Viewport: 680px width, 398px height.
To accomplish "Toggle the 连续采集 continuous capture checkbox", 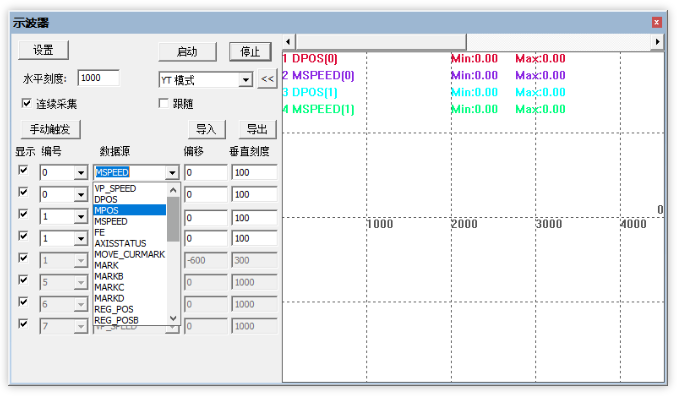I will click(x=26, y=103).
